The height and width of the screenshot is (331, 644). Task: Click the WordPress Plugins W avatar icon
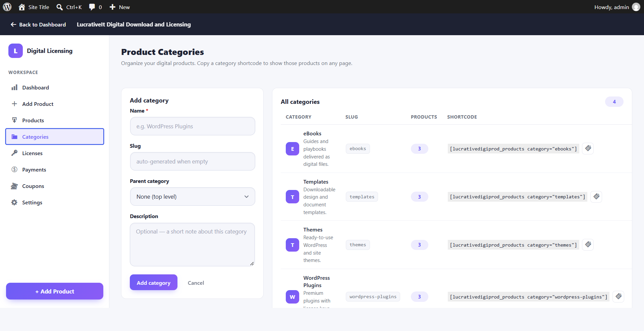[292, 297]
